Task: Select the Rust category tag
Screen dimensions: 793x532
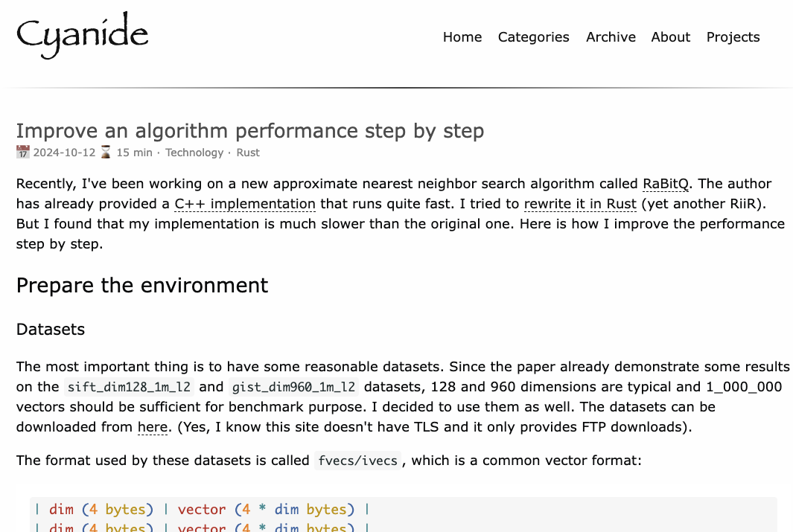Action: [248, 153]
